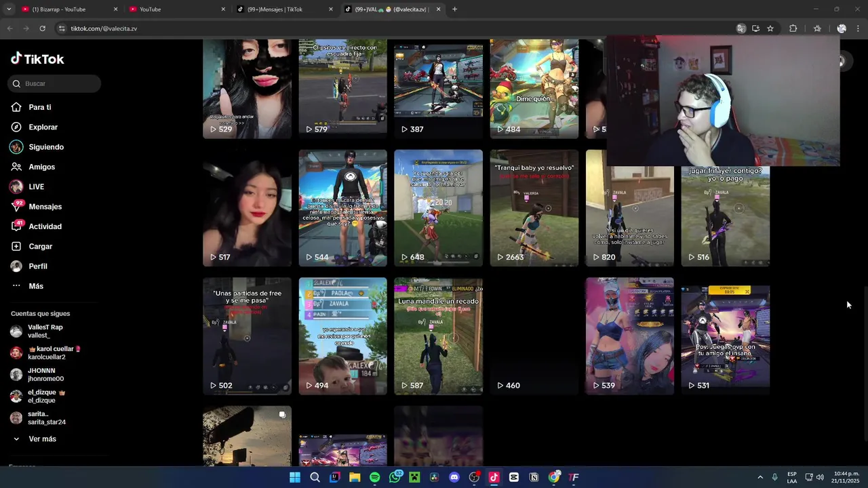The width and height of the screenshot is (868, 488).
Task: Open the video with 539 views
Action: tap(629, 336)
